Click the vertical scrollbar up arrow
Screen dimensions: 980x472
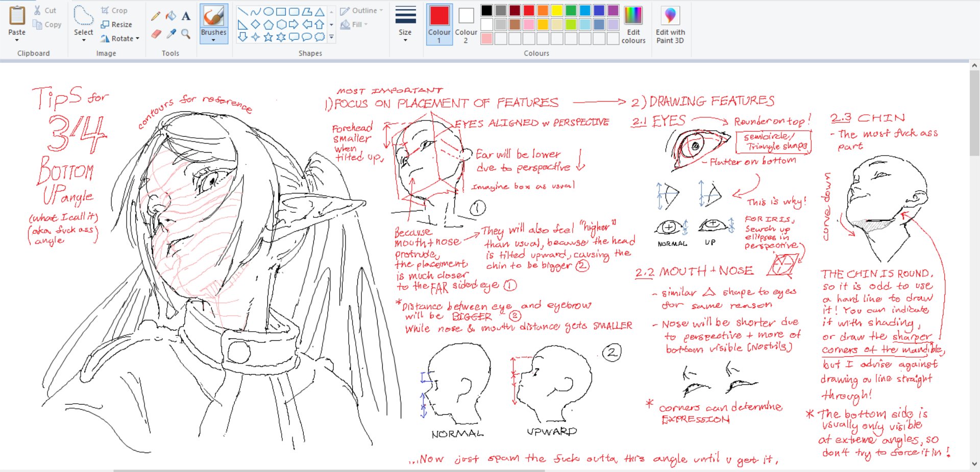974,65
